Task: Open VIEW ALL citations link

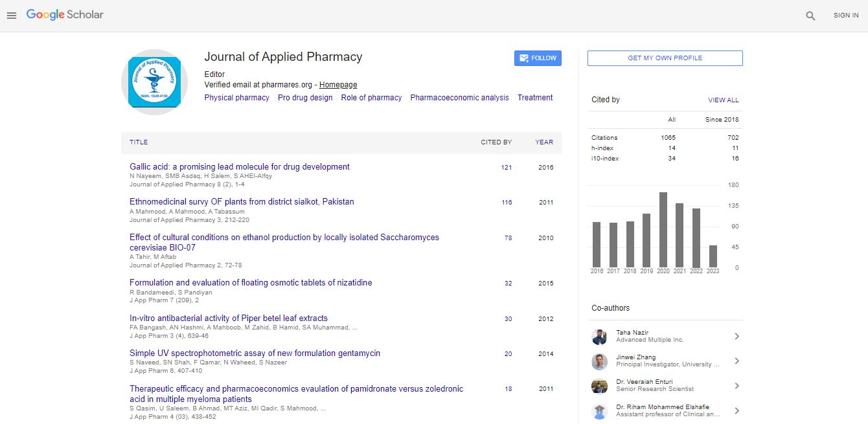Action: pos(724,100)
